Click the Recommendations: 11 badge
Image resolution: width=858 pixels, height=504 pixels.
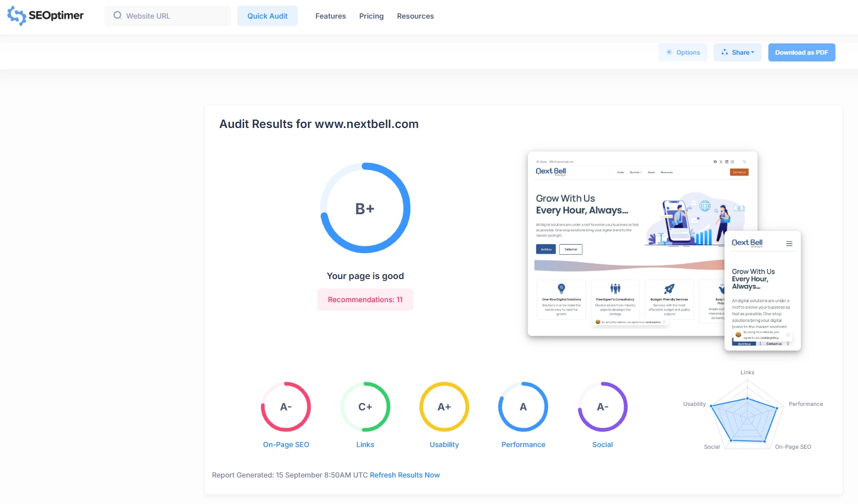(365, 300)
